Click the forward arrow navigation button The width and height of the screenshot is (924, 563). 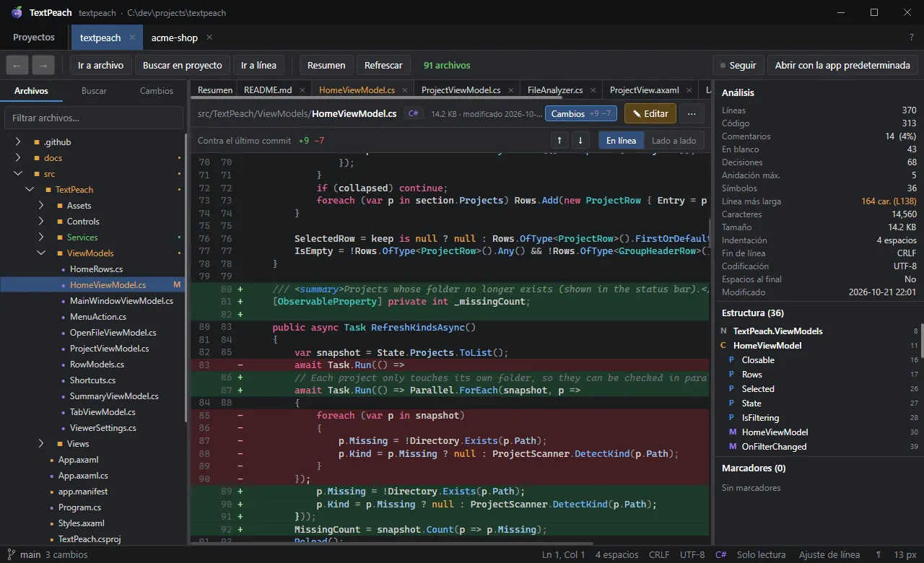tap(43, 65)
